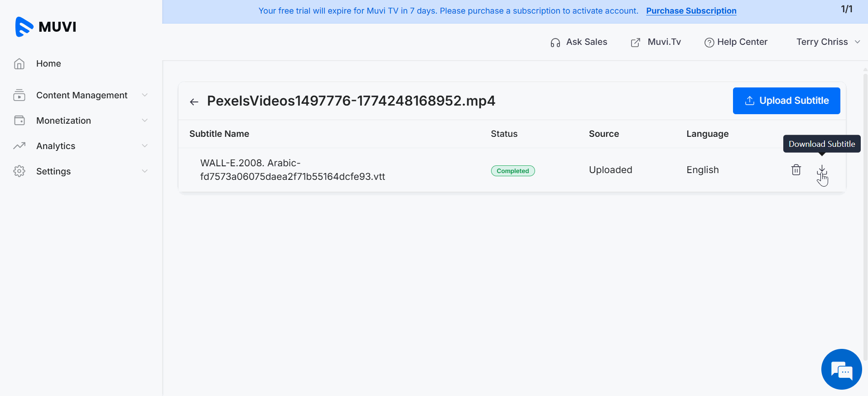Open Muvi.Tv external site link
The width and height of the screenshot is (868, 396).
click(x=656, y=42)
